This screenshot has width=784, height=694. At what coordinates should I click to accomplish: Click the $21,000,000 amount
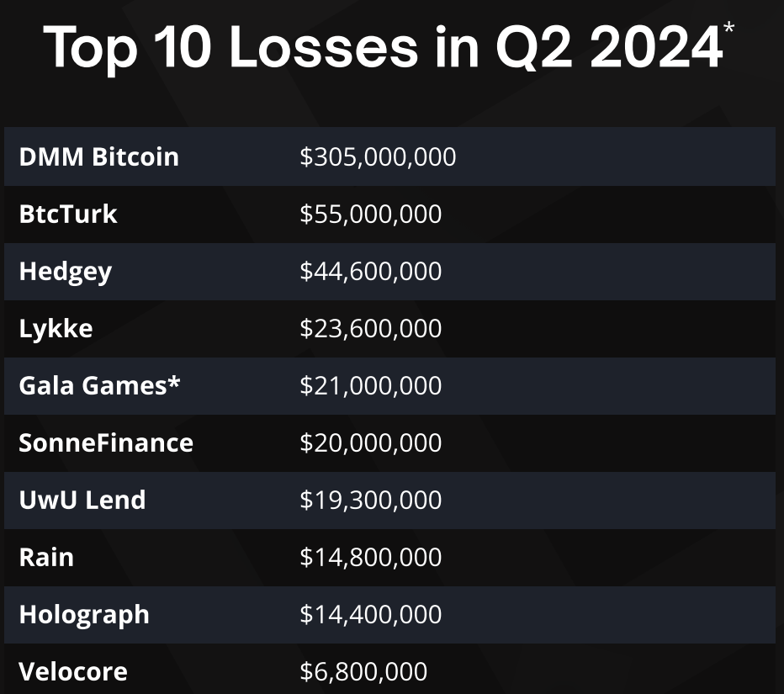(370, 385)
